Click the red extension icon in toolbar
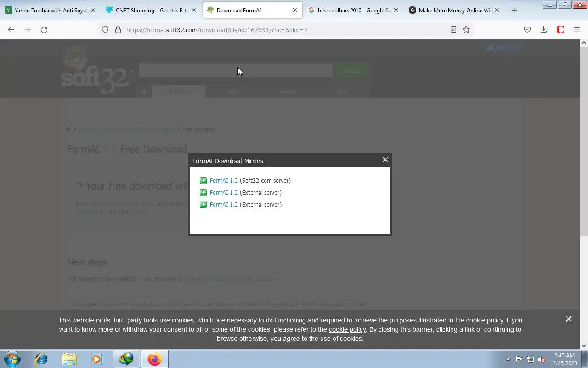Image resolution: width=588 pixels, height=368 pixels. click(560, 29)
